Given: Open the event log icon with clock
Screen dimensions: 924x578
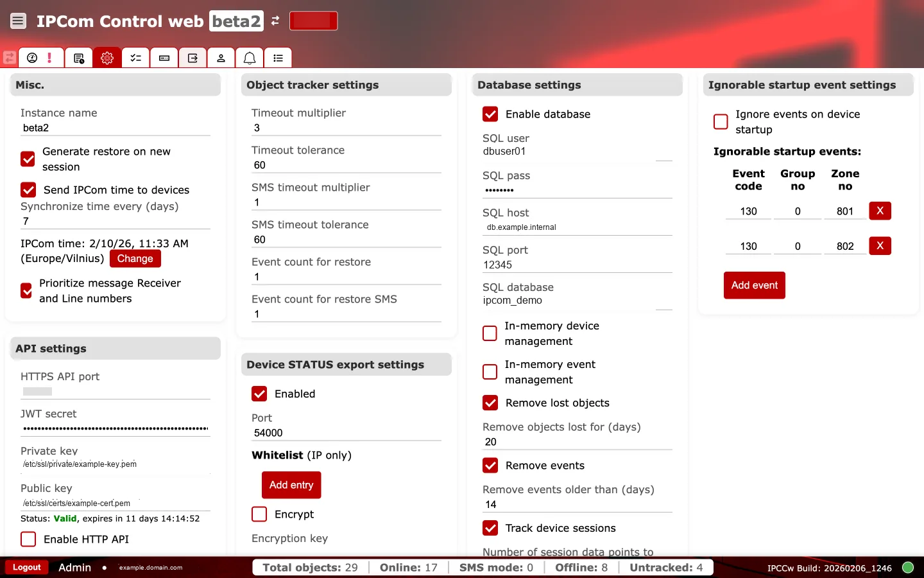Looking at the screenshot, I should pos(79,57).
